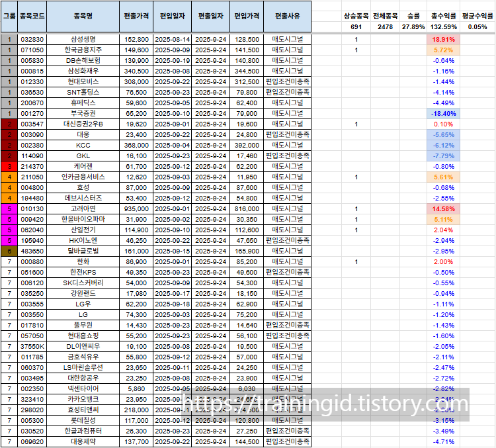Select the 종목코드 header cell
Image resolution: width=496 pixels, height=448 pixels.
coord(32,16)
